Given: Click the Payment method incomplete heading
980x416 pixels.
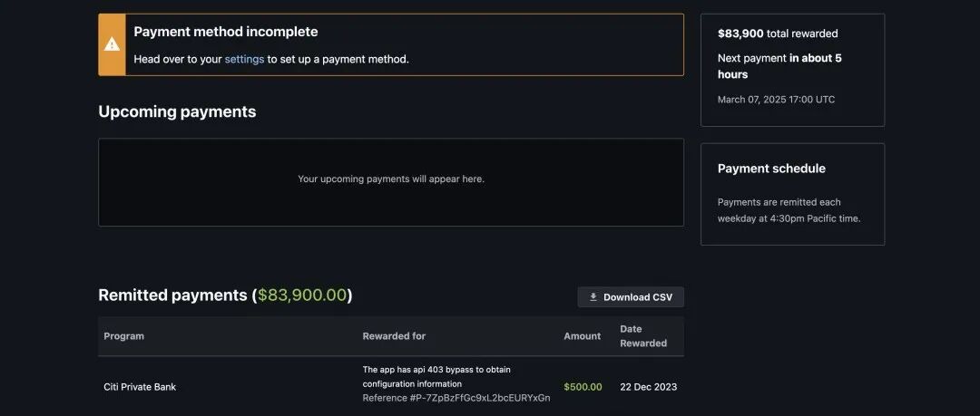Looking at the screenshot, I should tap(226, 32).
